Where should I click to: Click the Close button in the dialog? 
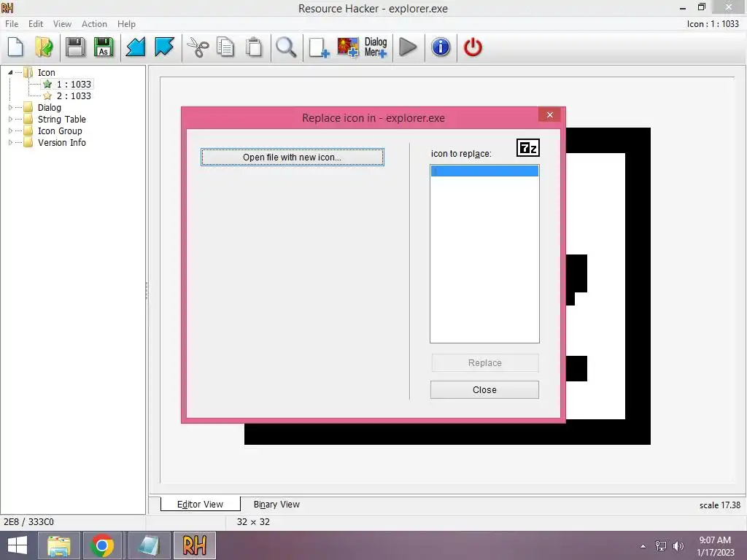[484, 390]
